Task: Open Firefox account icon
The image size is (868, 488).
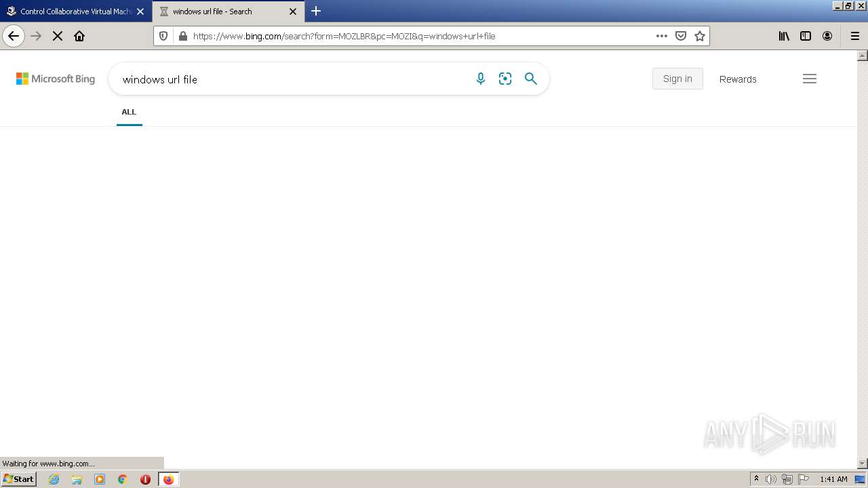Action: [x=827, y=36]
